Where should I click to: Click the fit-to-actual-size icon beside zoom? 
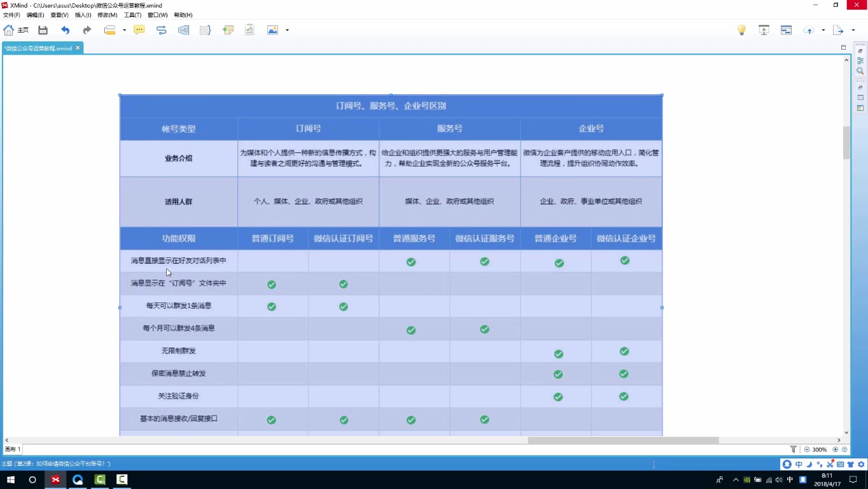click(x=844, y=450)
